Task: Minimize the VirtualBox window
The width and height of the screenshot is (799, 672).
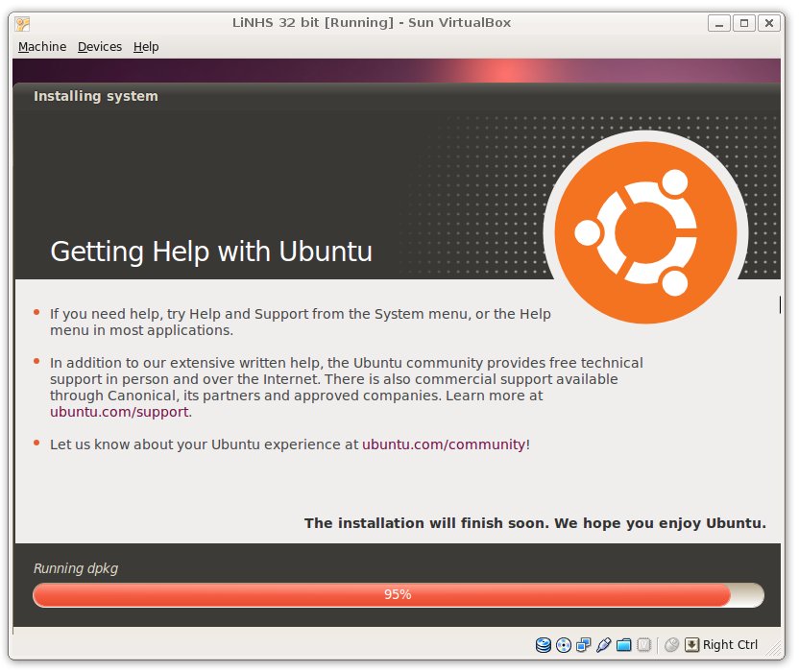Action: click(719, 23)
